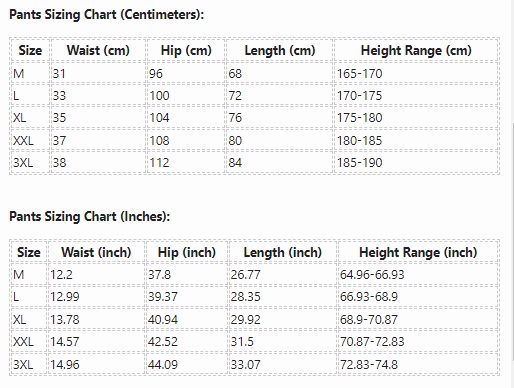This screenshot has width=514, height=388.
Task: Click the 12.99 waist inch value
Action: coord(96,297)
